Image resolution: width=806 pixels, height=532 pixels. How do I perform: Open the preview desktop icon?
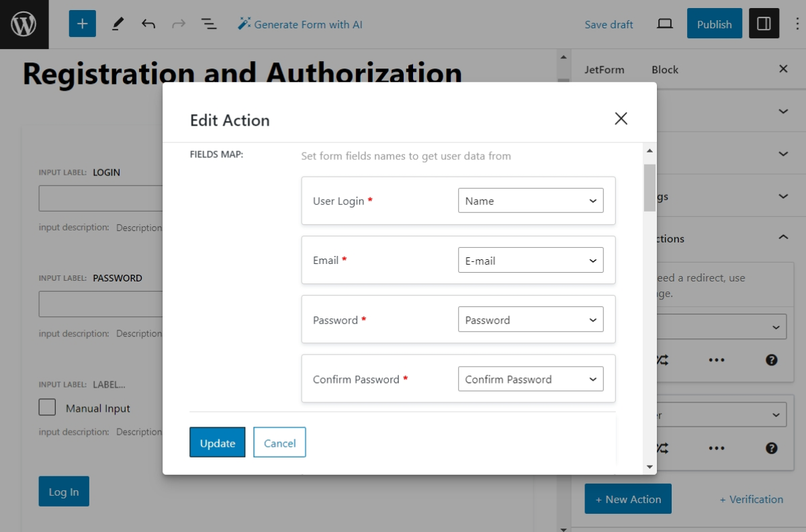coord(664,23)
